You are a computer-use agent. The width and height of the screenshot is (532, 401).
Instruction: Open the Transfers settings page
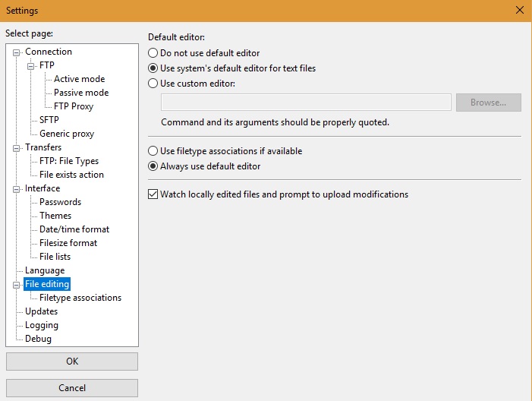click(x=43, y=147)
